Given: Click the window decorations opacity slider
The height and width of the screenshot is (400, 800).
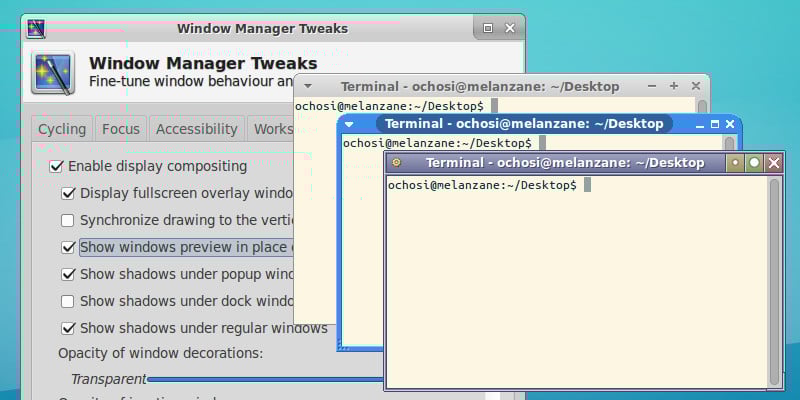Looking at the screenshot, I should [x=264, y=379].
